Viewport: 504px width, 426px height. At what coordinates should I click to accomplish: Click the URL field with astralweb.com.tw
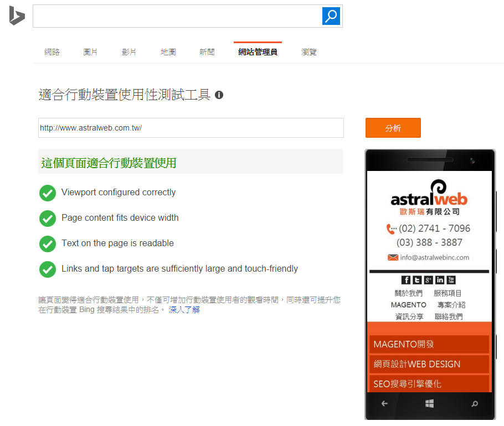click(x=191, y=128)
